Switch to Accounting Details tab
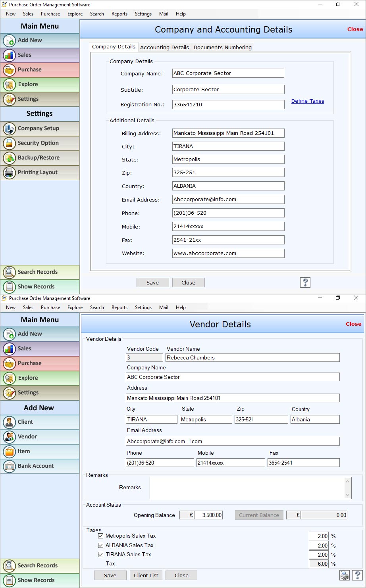 point(164,47)
